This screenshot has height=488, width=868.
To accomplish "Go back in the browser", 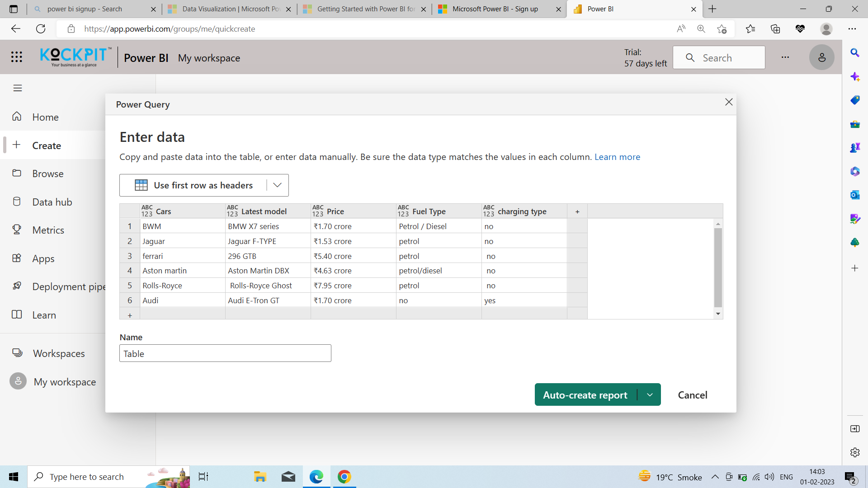I will 16,29.
